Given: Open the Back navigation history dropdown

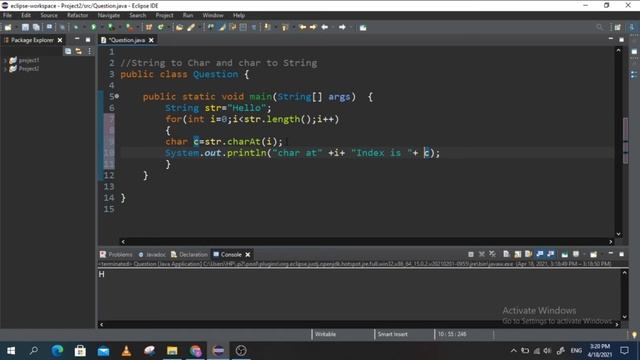Looking at the screenshot, I should click(332, 27).
